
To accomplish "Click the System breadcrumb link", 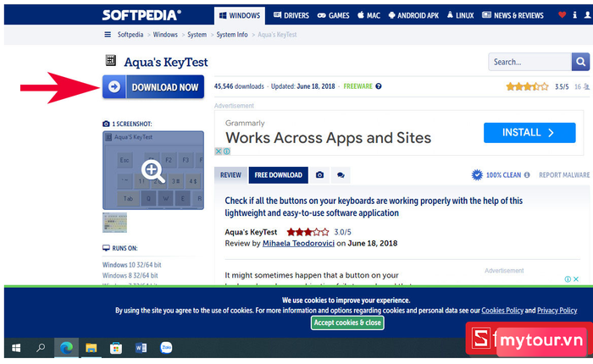I will coord(197,35).
